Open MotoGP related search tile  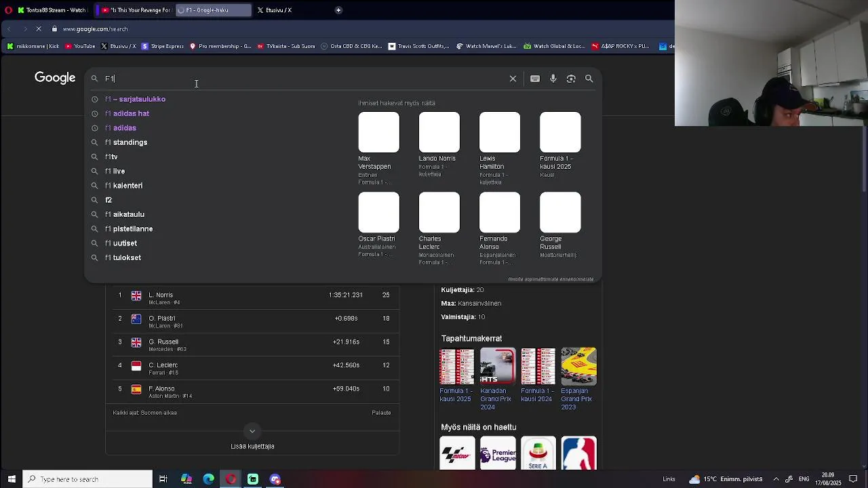pyautogui.click(x=457, y=453)
